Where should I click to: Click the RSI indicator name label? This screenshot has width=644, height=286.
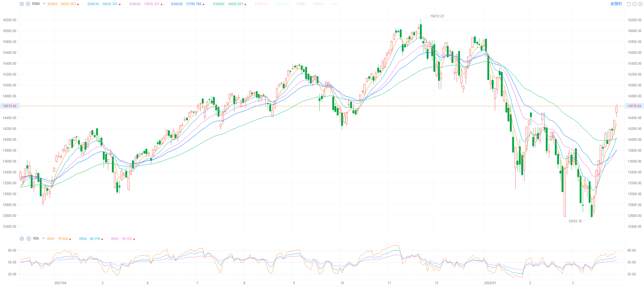pos(36,238)
